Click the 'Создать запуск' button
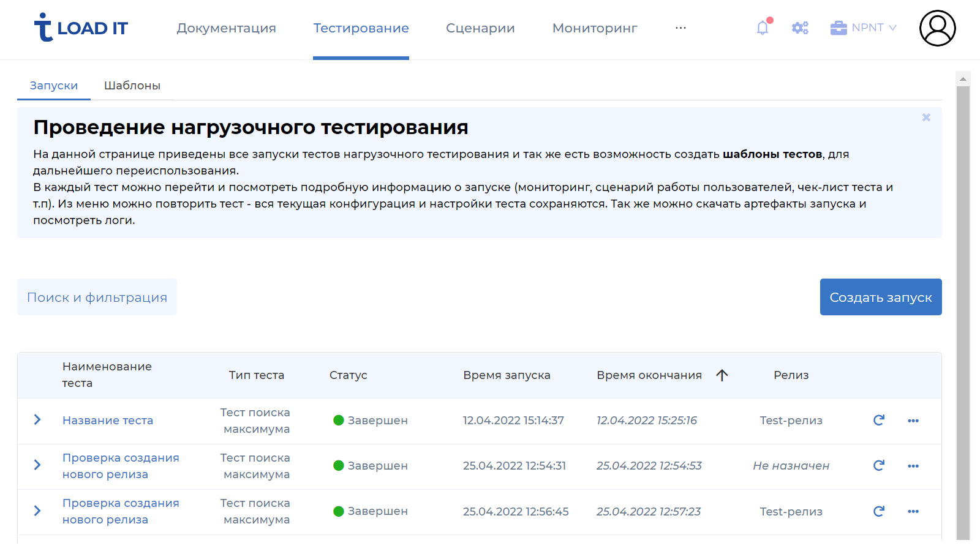Screen dimensions: 980x551 coord(880,297)
